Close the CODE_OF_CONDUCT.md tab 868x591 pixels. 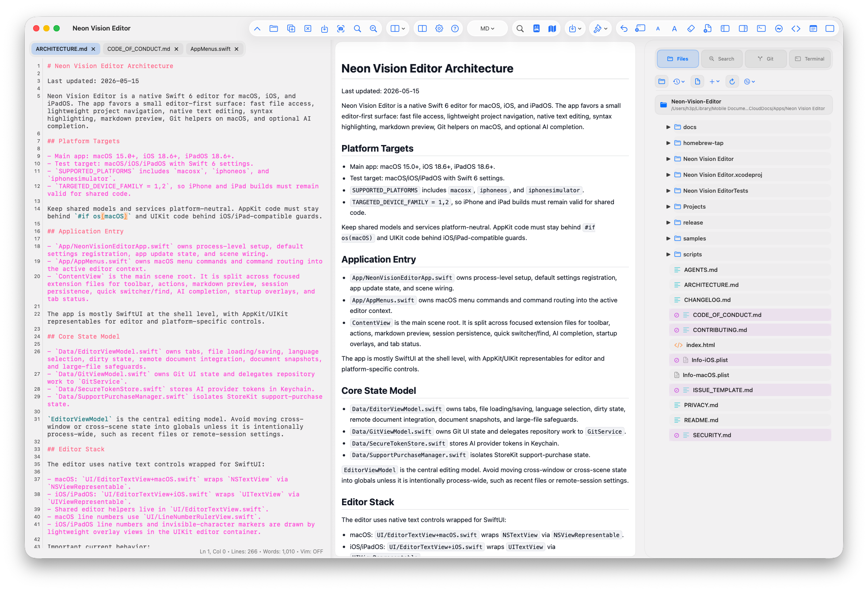176,49
